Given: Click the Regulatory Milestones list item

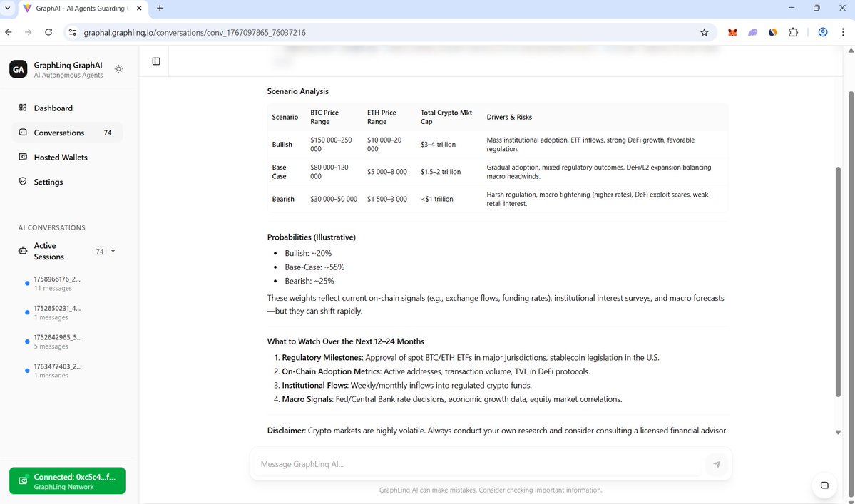Looking at the screenshot, I should tap(471, 357).
